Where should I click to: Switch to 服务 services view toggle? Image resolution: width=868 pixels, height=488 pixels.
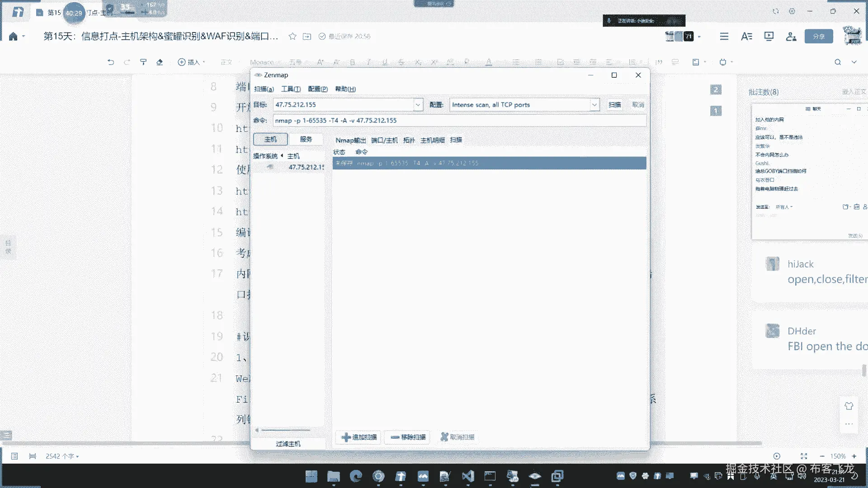(x=306, y=139)
